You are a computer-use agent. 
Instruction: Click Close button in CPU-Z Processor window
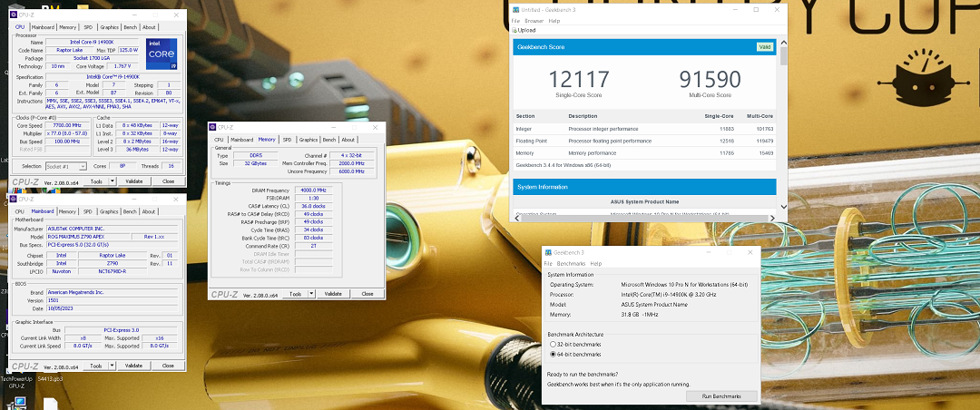pyautogui.click(x=168, y=181)
